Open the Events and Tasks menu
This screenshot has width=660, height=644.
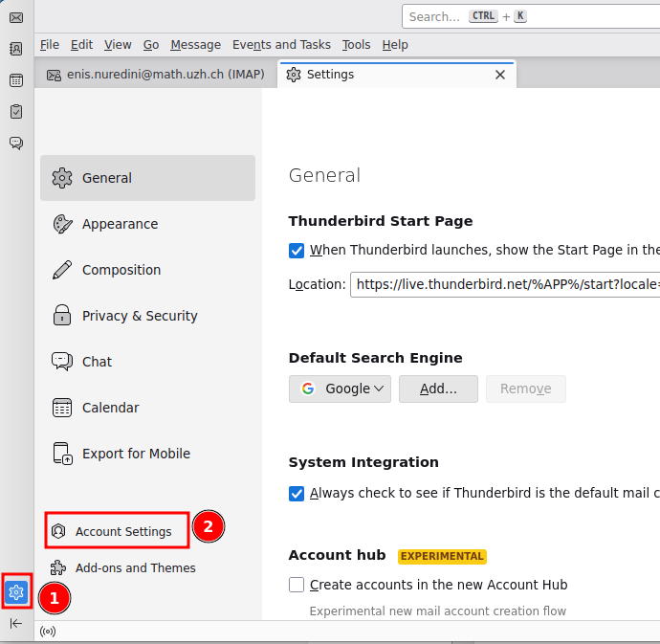281,45
